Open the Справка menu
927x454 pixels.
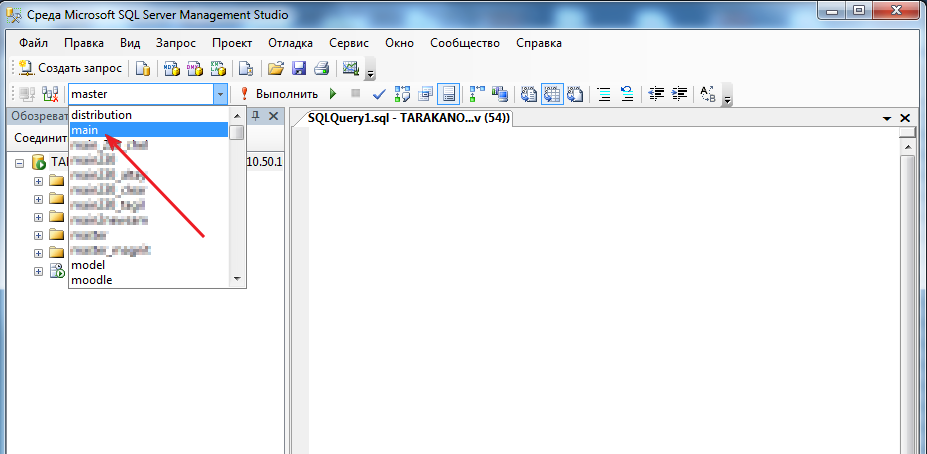point(539,43)
